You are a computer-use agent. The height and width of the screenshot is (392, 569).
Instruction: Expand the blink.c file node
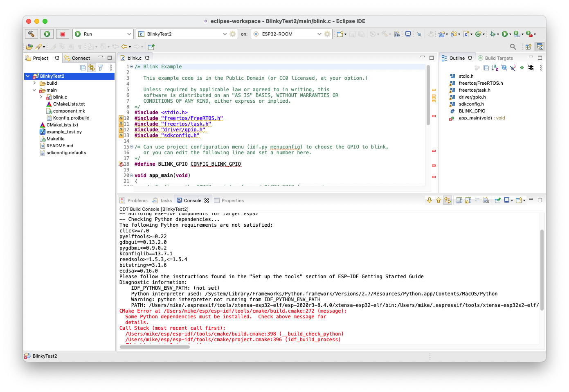coord(41,97)
